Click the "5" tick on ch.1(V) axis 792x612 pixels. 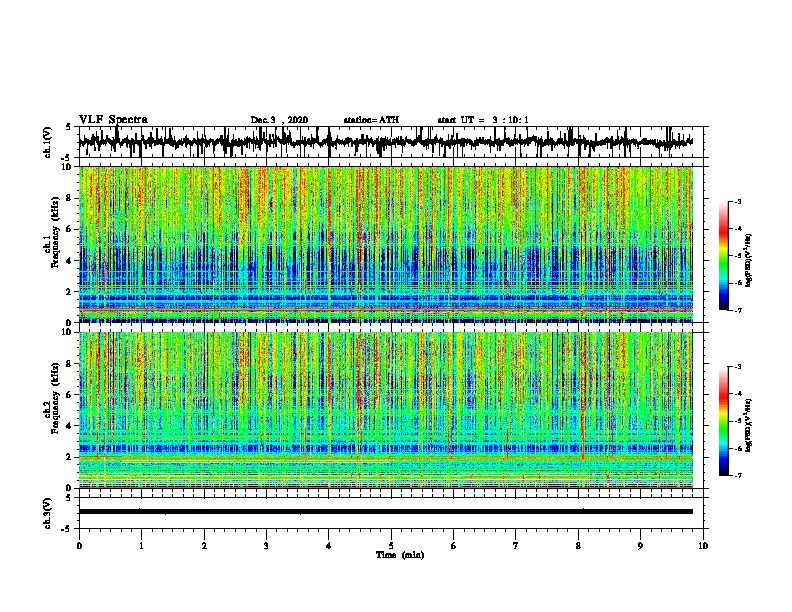pyautogui.click(x=69, y=127)
